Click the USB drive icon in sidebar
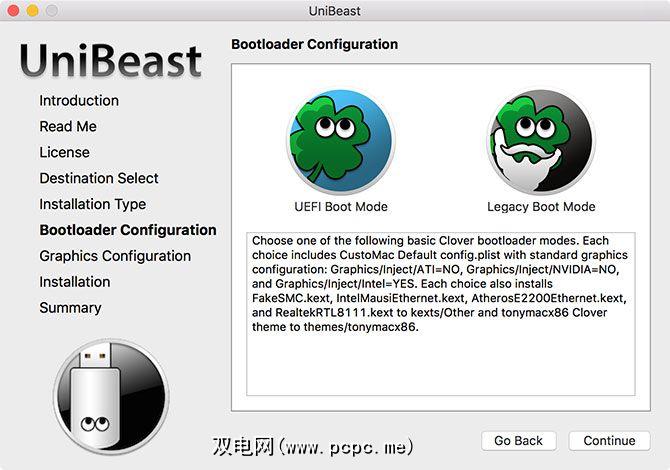Viewport: 670px width, 470px height. [110, 395]
